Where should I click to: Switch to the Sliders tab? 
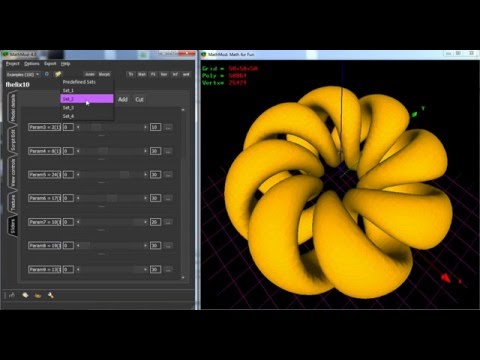(x=13, y=226)
